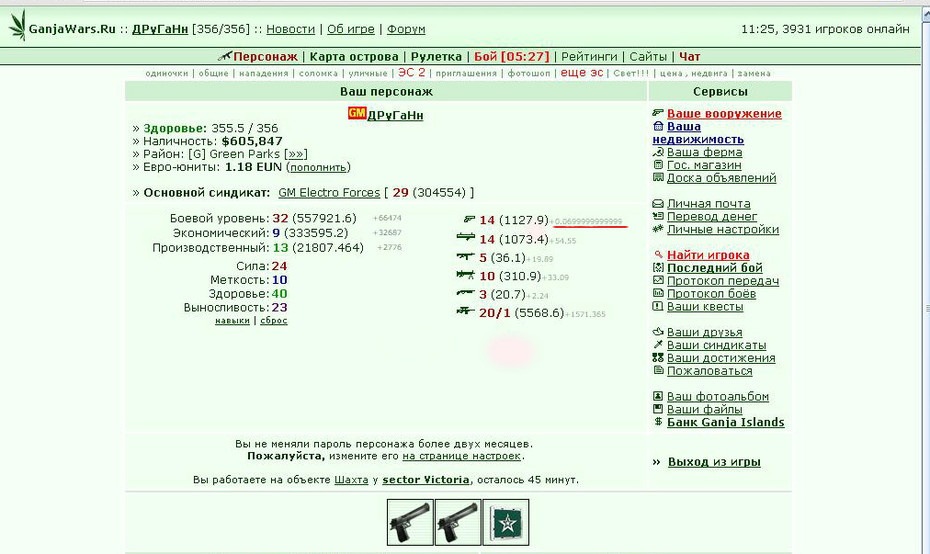
Task: Click the dollar icon before Банк Ganja Islands
Action: pyautogui.click(x=658, y=422)
